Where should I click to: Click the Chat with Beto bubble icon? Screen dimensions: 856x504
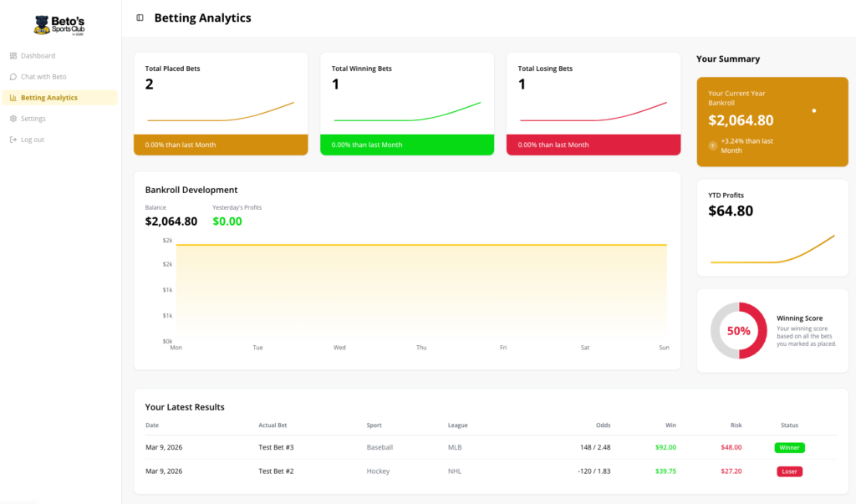click(13, 77)
